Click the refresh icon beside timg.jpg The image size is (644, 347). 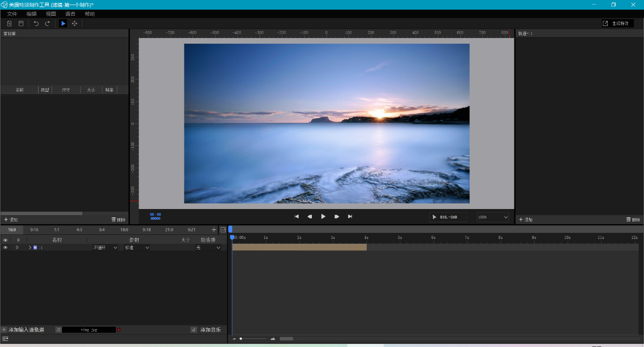58,330
